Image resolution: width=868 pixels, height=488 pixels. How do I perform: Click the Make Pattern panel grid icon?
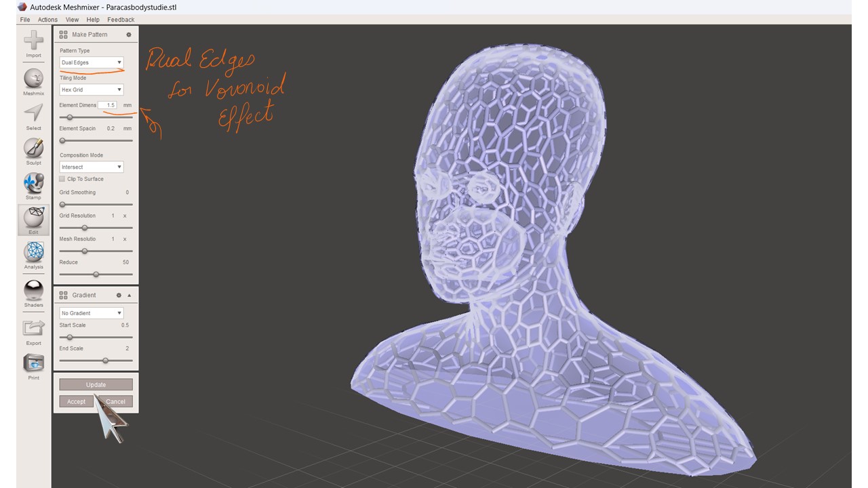tap(63, 35)
